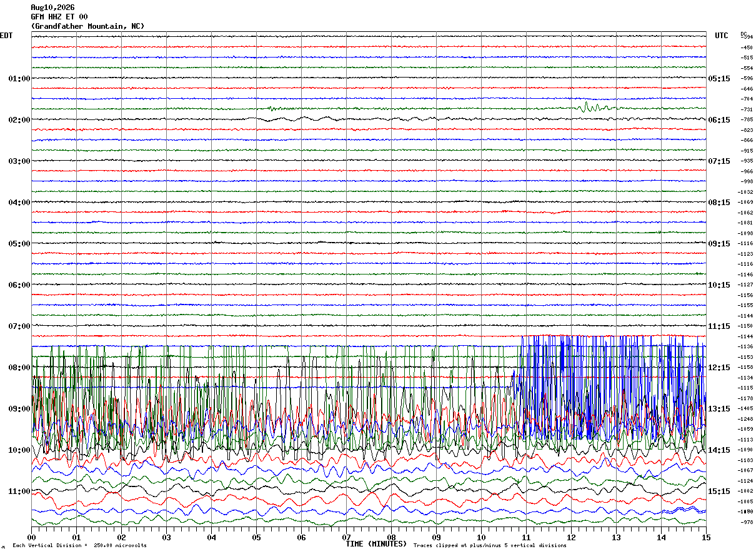Click the Aug10,2026 date label
The width and height of the screenshot is (756, 554).
[x=52, y=8]
